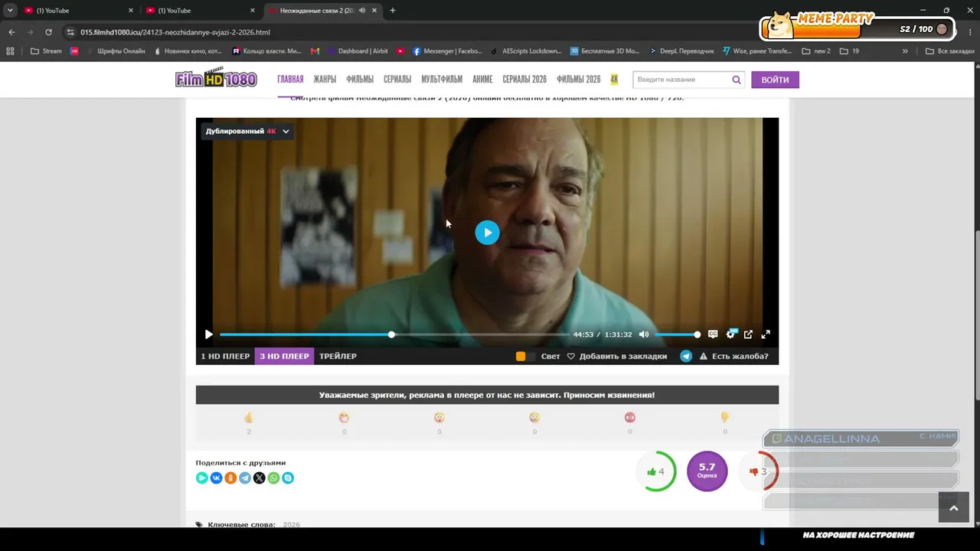Open the ФИЛЬМЫ menu

(360, 80)
